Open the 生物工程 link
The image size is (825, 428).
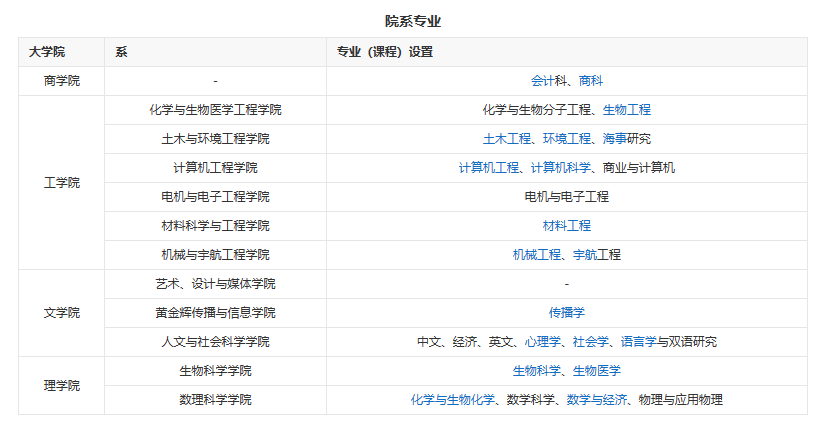pyautogui.click(x=627, y=110)
